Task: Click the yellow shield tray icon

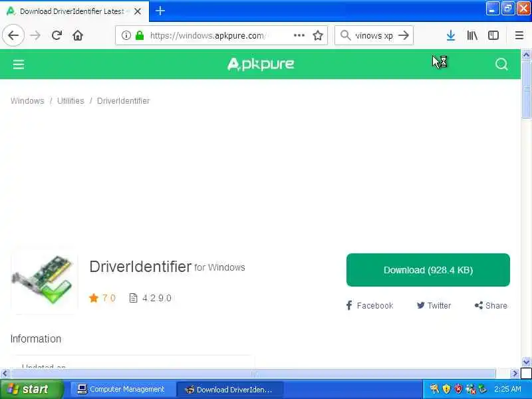Action: click(446, 389)
